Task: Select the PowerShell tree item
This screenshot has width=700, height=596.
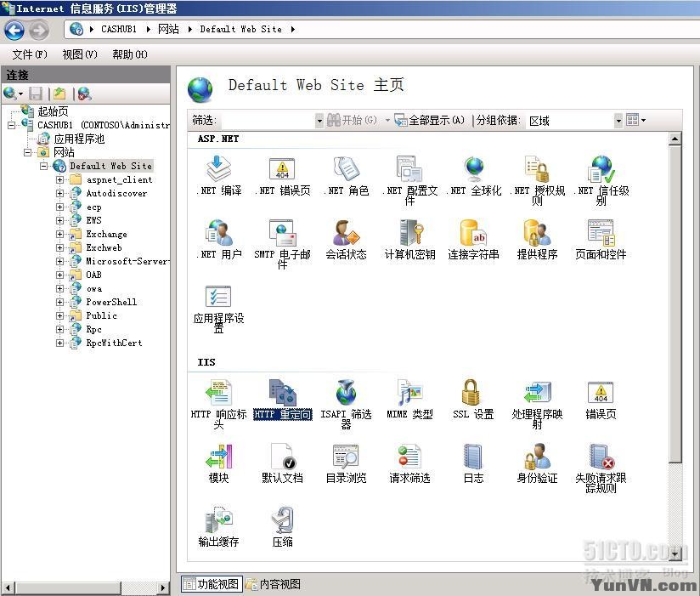Action: pos(111,302)
